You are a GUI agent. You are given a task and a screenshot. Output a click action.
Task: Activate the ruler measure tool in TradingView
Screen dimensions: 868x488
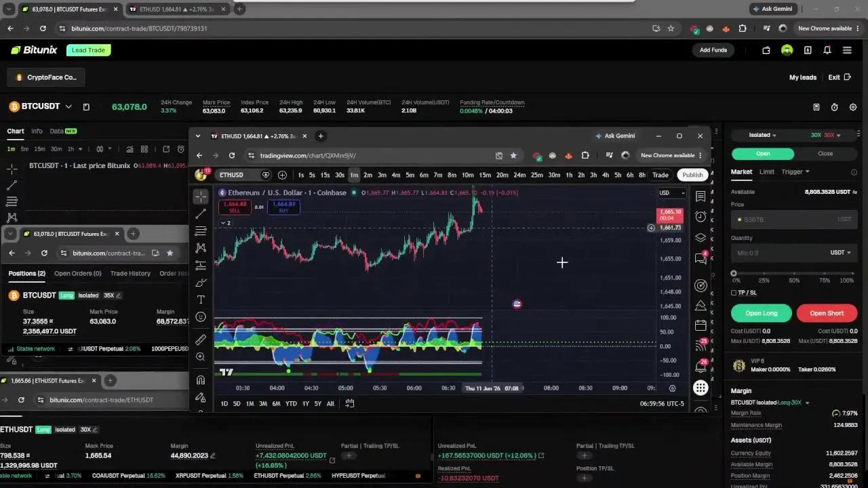[201, 340]
